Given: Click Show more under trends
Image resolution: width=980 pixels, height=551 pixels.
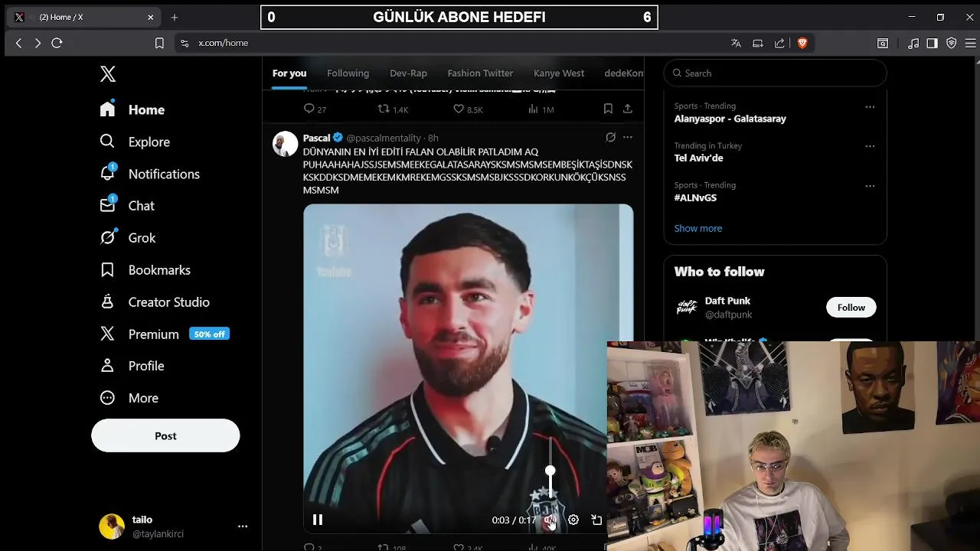Looking at the screenshot, I should click(x=698, y=228).
